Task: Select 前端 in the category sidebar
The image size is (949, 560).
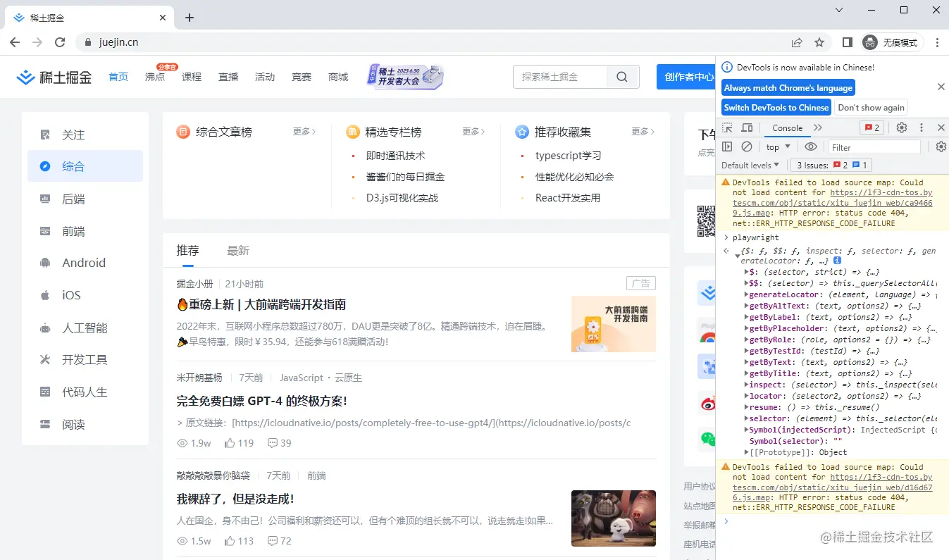Action: pyautogui.click(x=85, y=231)
